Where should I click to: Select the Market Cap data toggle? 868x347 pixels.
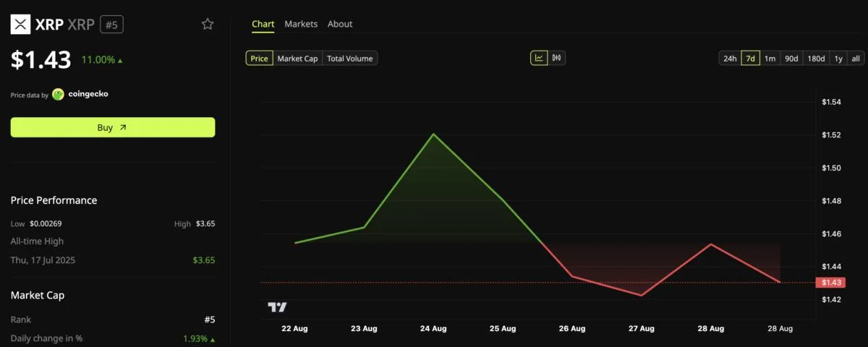pyautogui.click(x=298, y=59)
